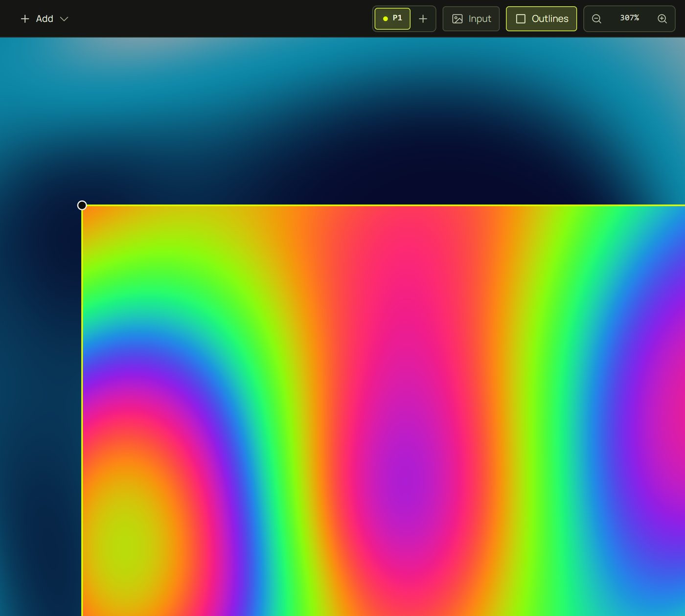685x616 pixels.
Task: Add a new tab with plus icon
Action: pos(423,19)
